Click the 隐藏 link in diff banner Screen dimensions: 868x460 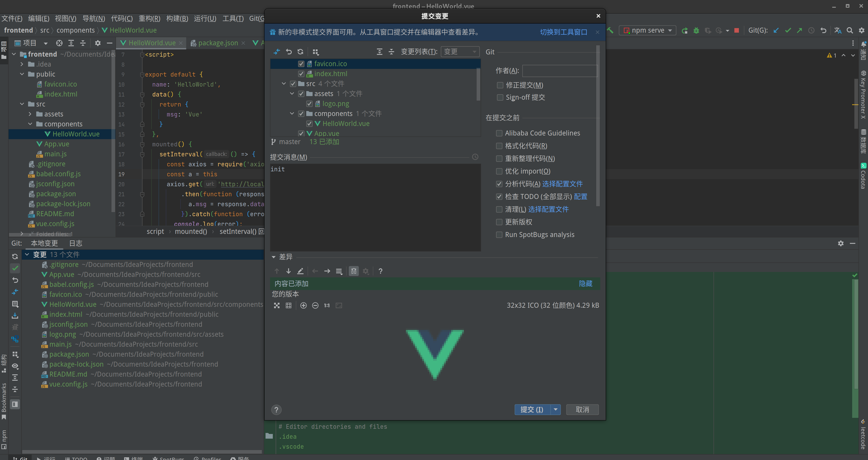coord(586,284)
